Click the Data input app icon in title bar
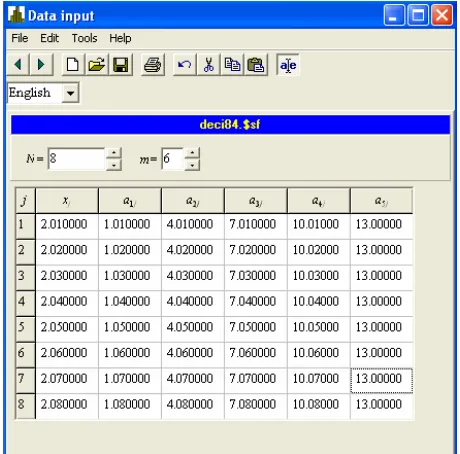The height and width of the screenshot is (454, 460). (16, 15)
